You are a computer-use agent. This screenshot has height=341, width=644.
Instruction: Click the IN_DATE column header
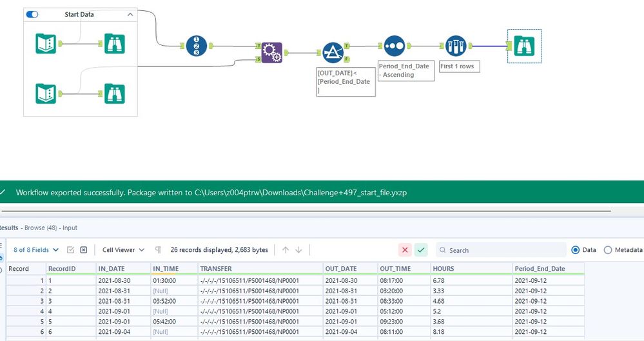123,269
